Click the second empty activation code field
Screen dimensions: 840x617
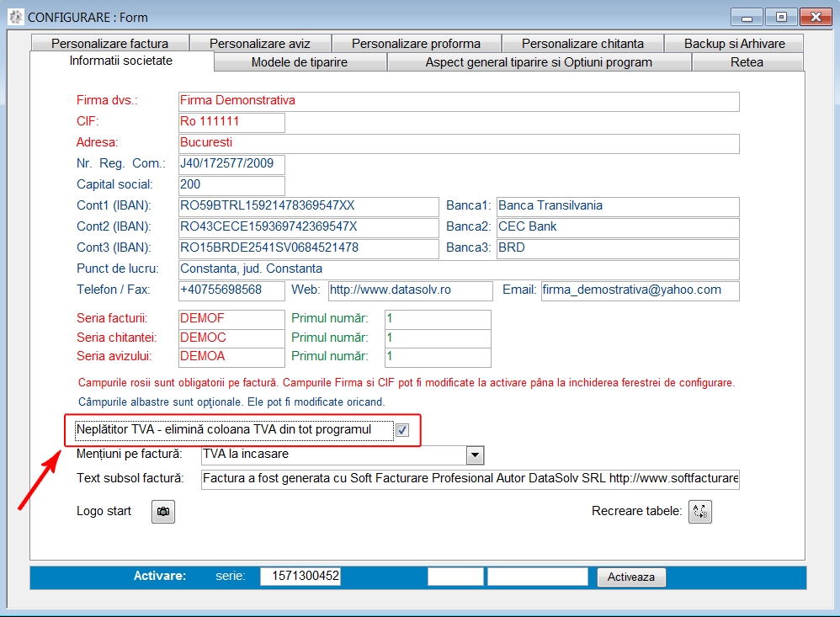click(x=537, y=577)
